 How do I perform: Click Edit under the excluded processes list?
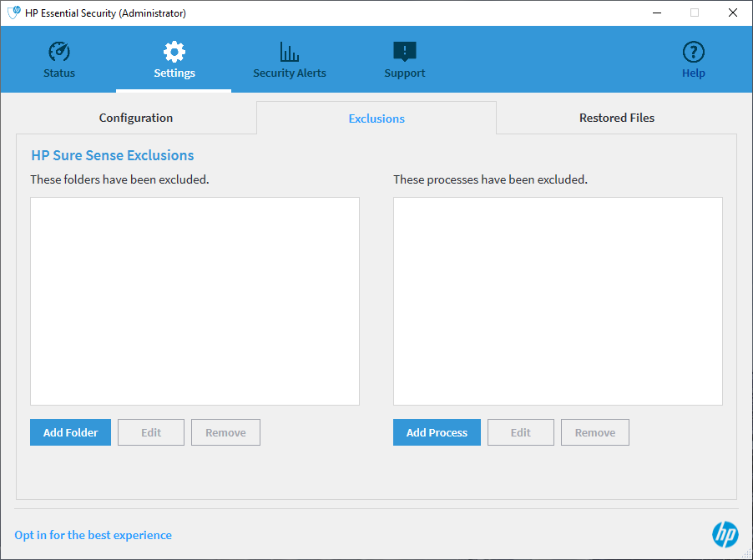[x=520, y=432]
